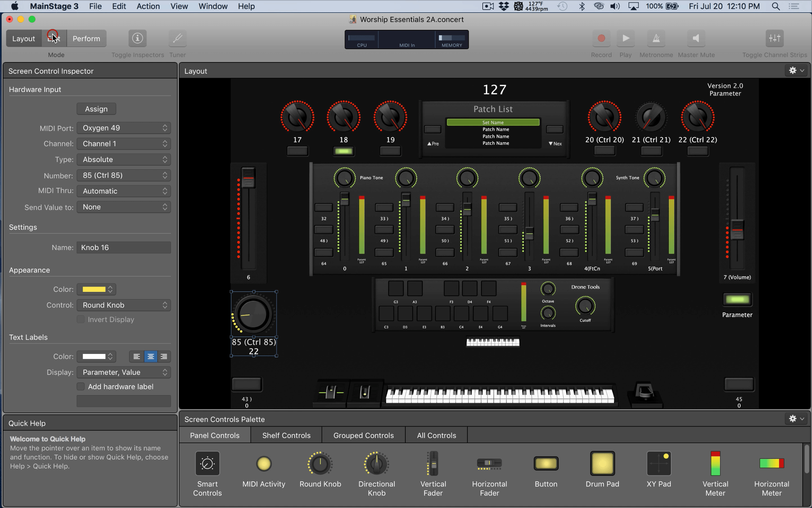Open the Tuner tool
Image resolution: width=812 pixels, height=508 pixels.
point(177,38)
